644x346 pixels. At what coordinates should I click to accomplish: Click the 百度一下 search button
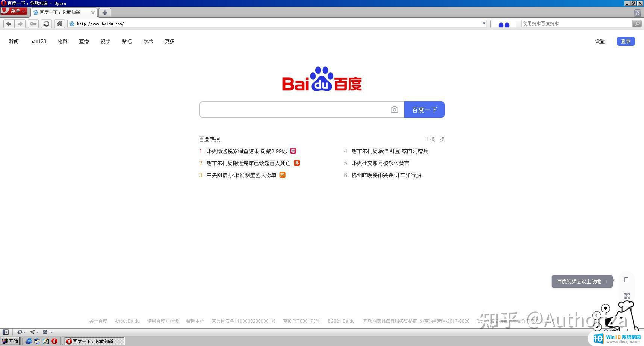425,110
